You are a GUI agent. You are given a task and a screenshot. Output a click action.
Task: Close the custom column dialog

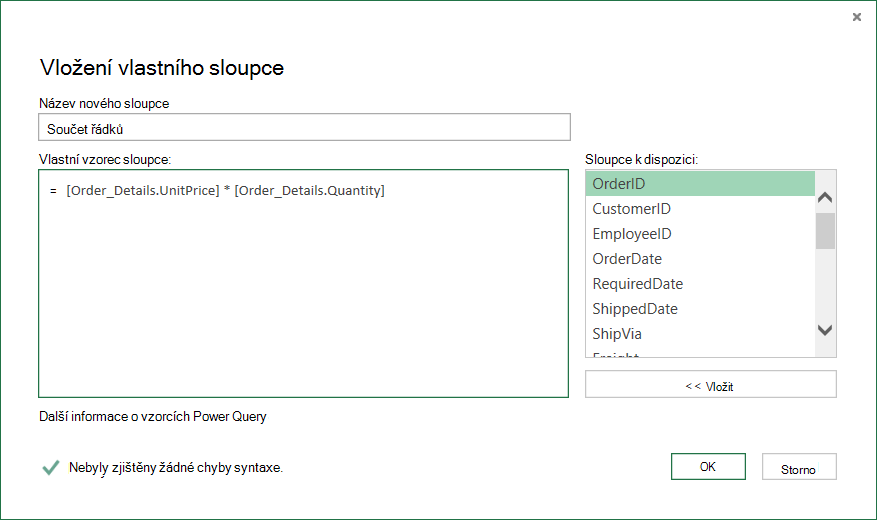(x=856, y=17)
